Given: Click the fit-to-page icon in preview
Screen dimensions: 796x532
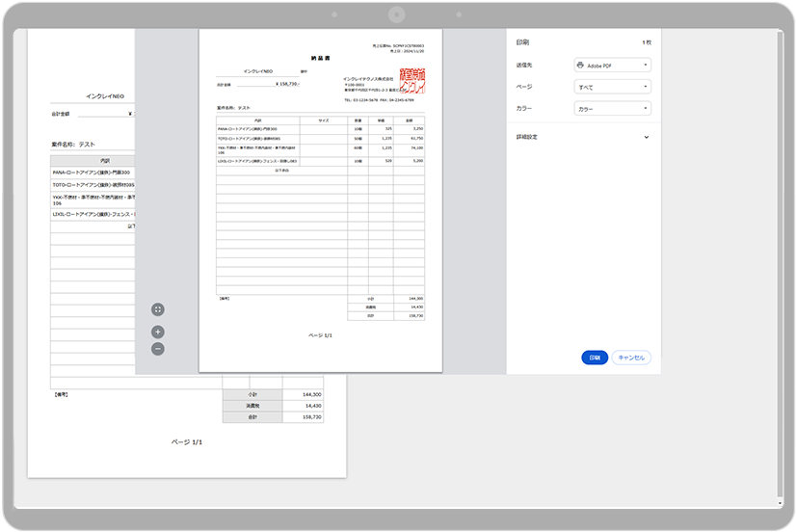Looking at the screenshot, I should point(158,309).
